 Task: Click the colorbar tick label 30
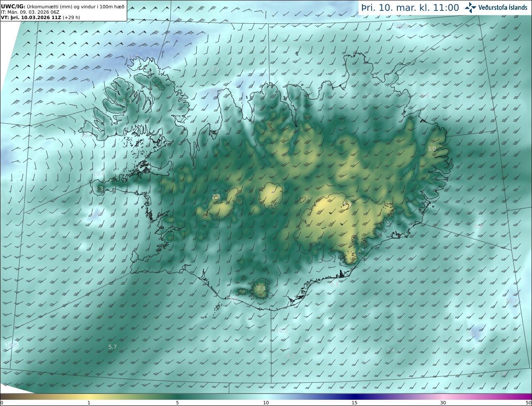443,403
